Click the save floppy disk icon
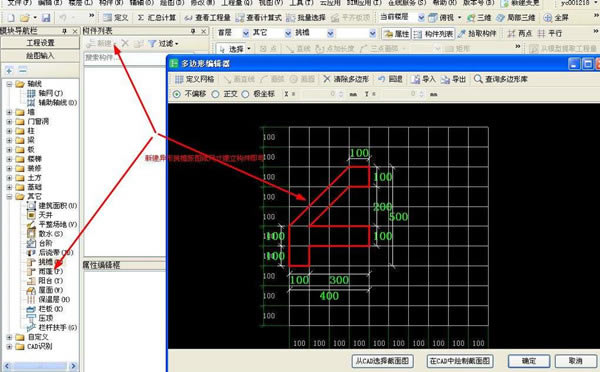 [46, 18]
